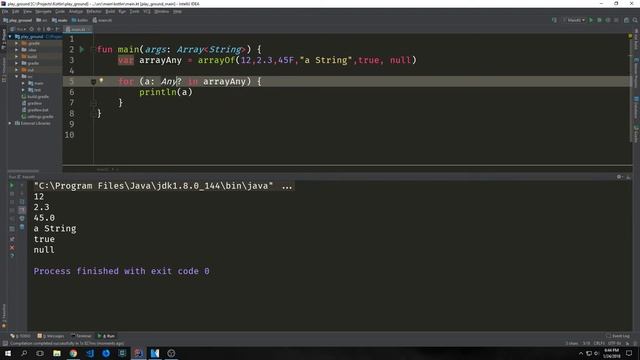Click the println(a) code line
This screenshot has height=360, width=640.
(x=166, y=92)
